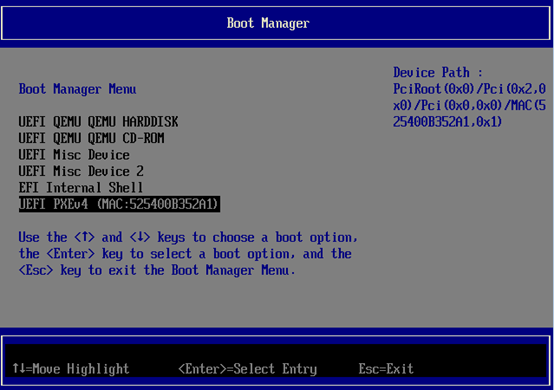Click the up arrow symbol in instructions
The image size is (554, 390).
(x=84, y=237)
